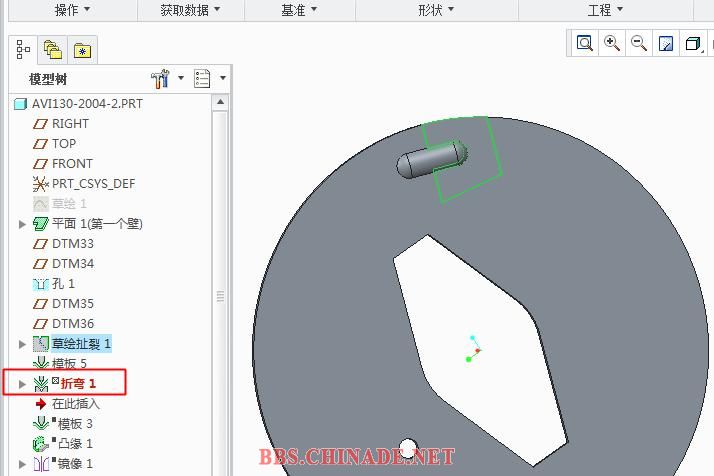The height and width of the screenshot is (476, 714).
Task: Click the 折弯 1 bend icon
Action: 41,384
